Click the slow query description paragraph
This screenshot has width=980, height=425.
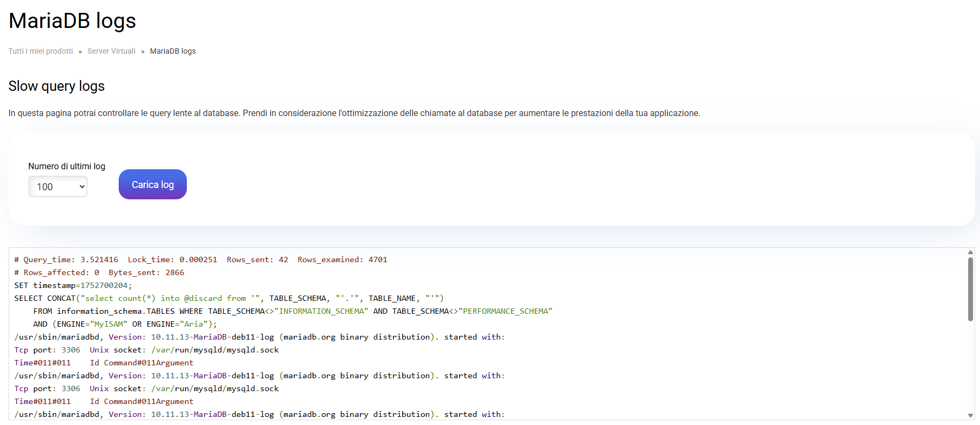point(354,113)
